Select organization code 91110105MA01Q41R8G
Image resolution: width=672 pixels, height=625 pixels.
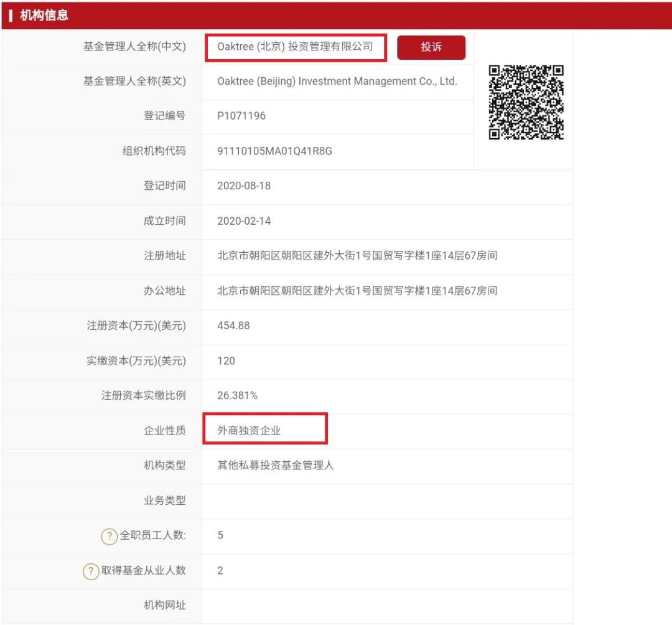pos(274,151)
